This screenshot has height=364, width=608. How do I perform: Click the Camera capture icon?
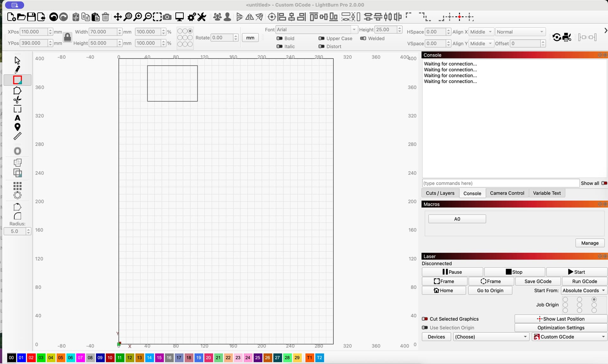coord(167,17)
